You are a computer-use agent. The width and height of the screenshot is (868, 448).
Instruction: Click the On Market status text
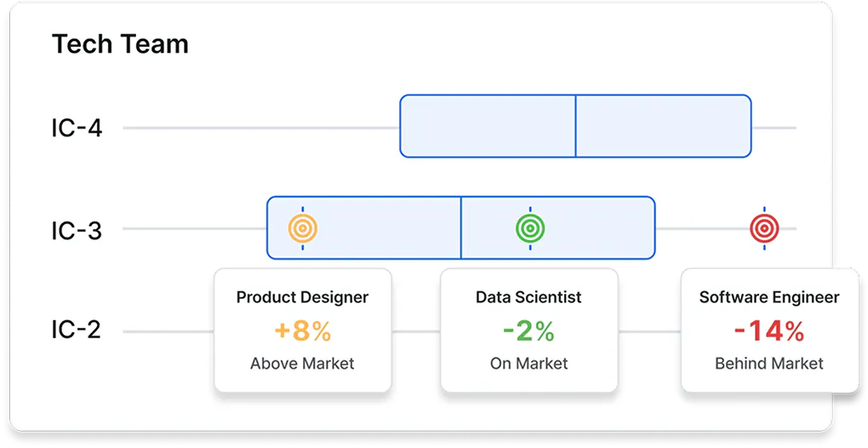(x=529, y=364)
